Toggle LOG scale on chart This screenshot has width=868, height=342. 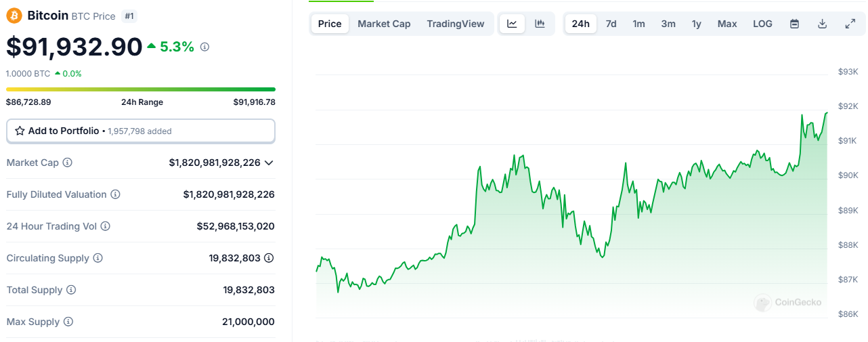[x=762, y=24]
